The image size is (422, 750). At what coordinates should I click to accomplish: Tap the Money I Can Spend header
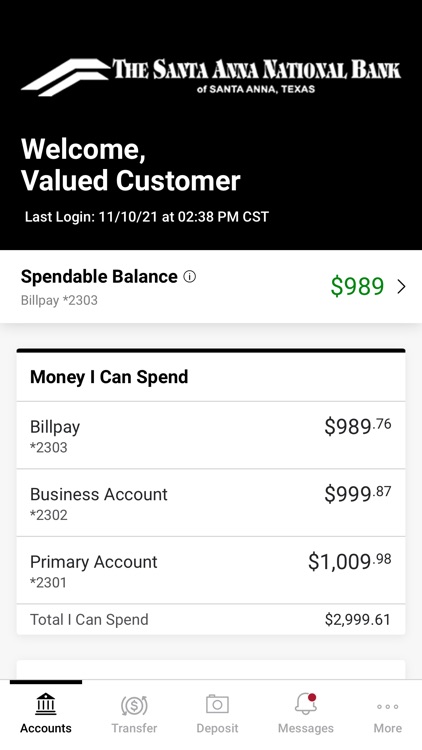tap(109, 377)
